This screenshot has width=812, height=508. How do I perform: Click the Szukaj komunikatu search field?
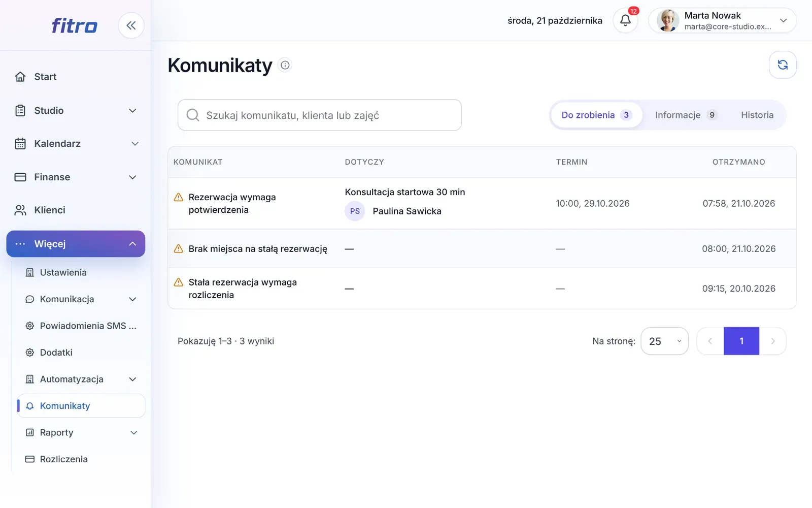pyautogui.click(x=320, y=115)
